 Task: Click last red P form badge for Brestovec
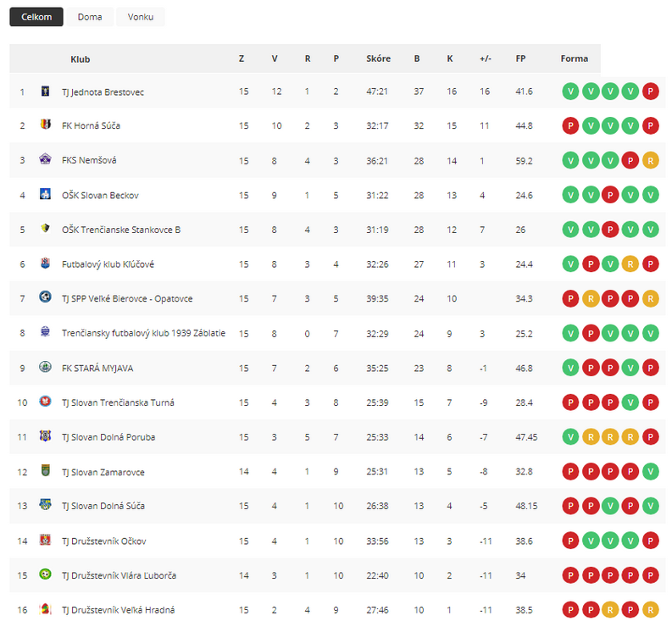[650, 92]
